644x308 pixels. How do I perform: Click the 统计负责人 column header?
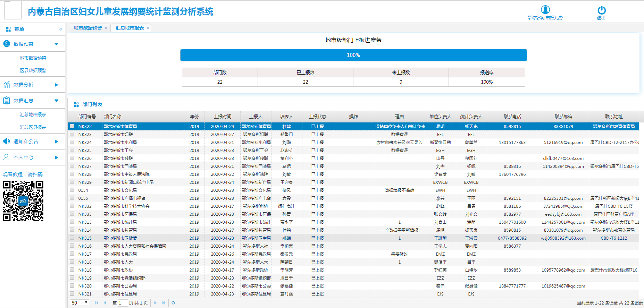[471, 117]
